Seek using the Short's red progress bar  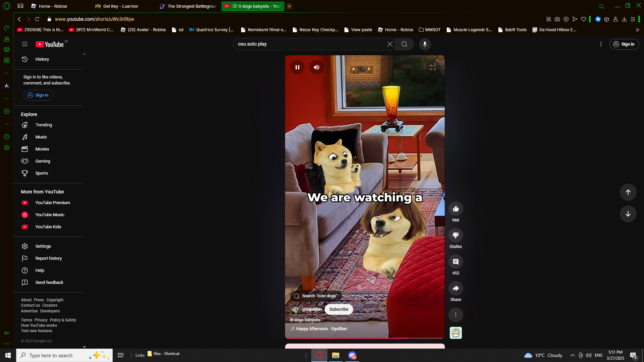[365, 338]
